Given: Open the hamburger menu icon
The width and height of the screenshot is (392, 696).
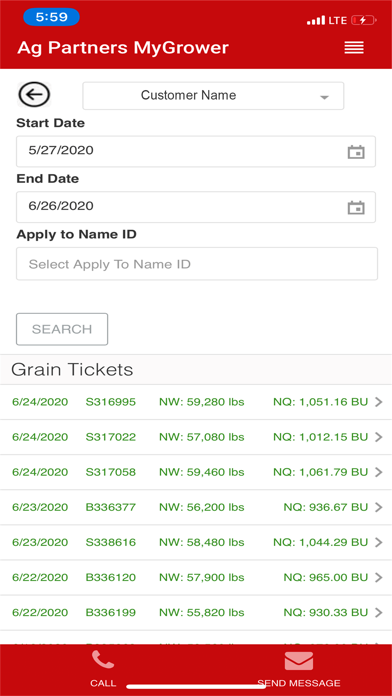Looking at the screenshot, I should [x=354, y=47].
